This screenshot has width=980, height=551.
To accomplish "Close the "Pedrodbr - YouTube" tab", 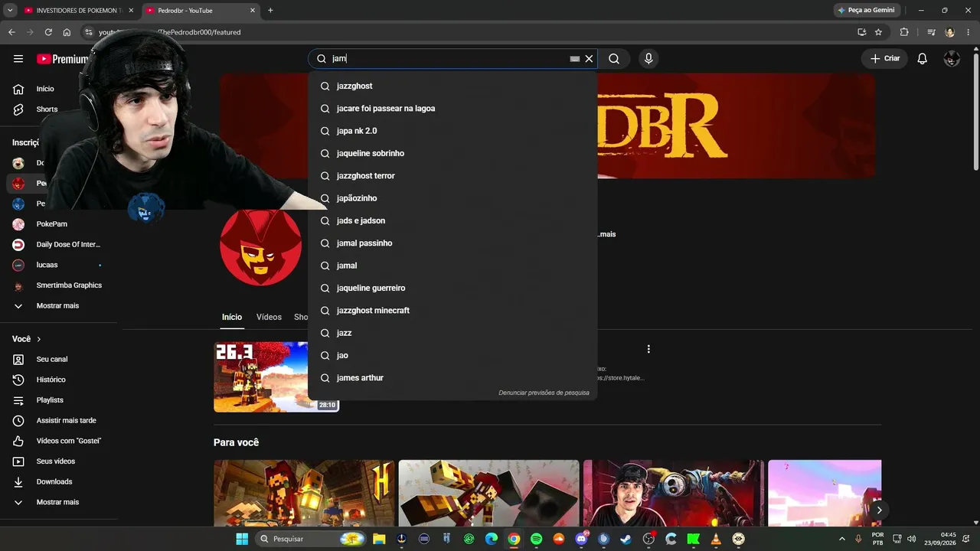I will point(253,11).
